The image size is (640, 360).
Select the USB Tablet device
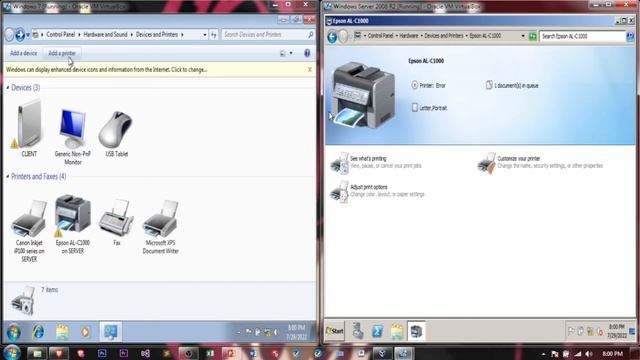[x=116, y=133]
